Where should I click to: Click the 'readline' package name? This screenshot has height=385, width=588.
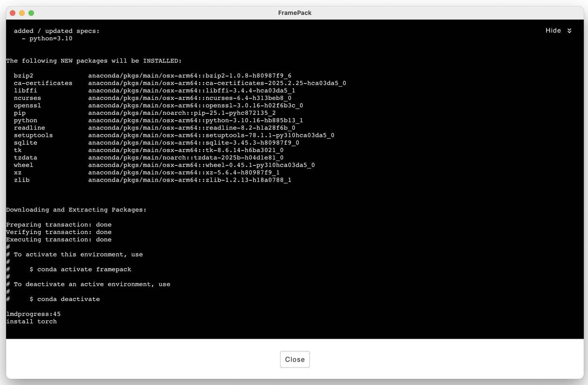(x=30, y=128)
